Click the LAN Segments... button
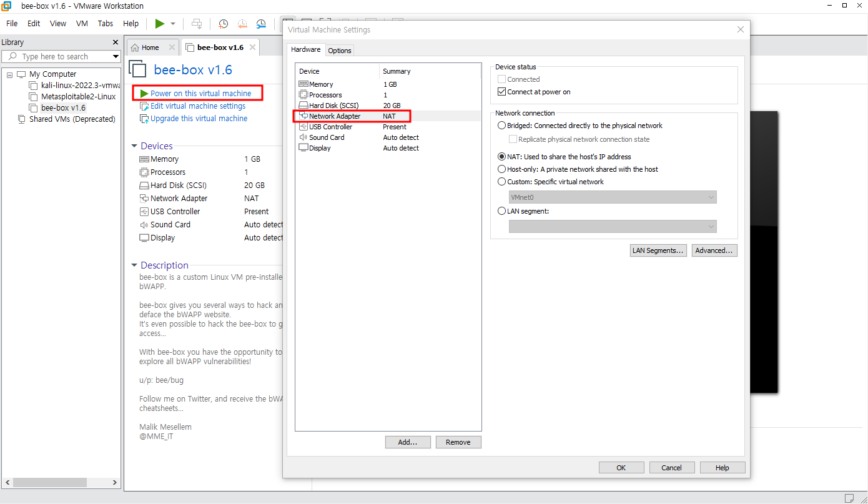The height and width of the screenshot is (504, 868). click(658, 250)
